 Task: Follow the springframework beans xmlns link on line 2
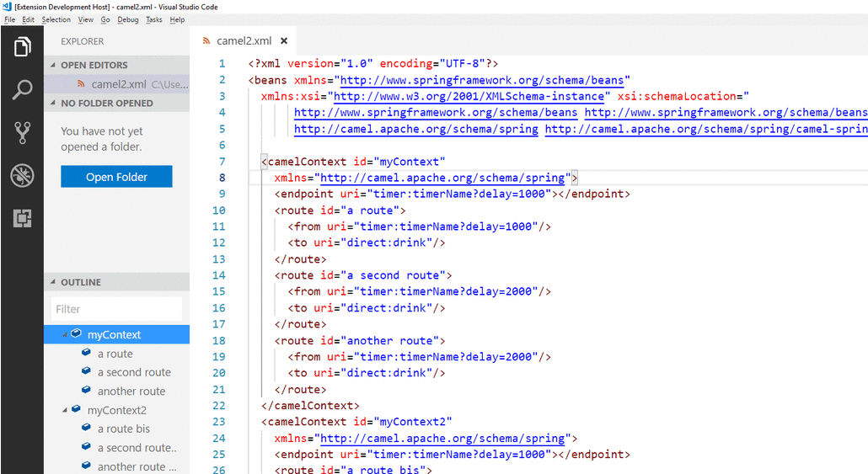coord(481,80)
